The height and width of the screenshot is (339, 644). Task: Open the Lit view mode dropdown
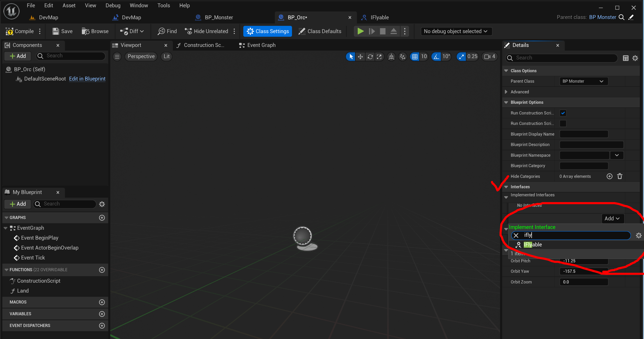tap(166, 57)
